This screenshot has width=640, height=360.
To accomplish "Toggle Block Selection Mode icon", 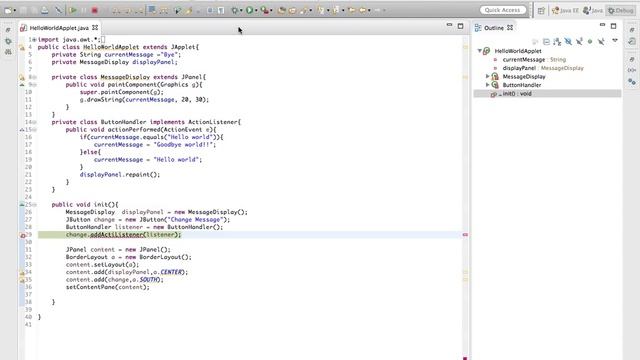I will click(x=210, y=11).
